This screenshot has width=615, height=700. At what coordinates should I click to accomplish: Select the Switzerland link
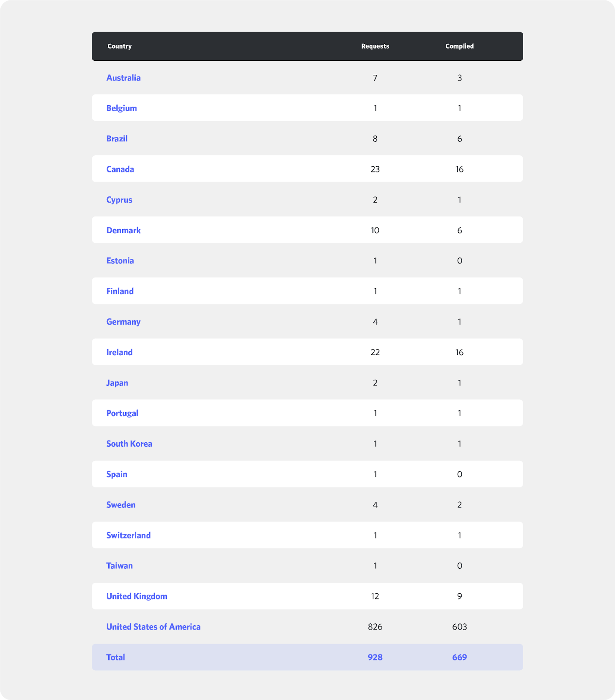(x=128, y=535)
